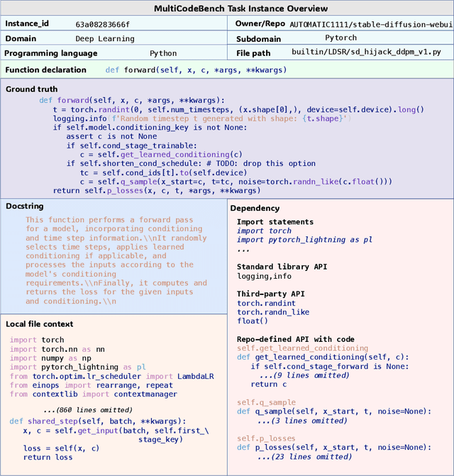Select the Docstring section heading
Viewport: 454px width, 476px height.
click(x=26, y=206)
